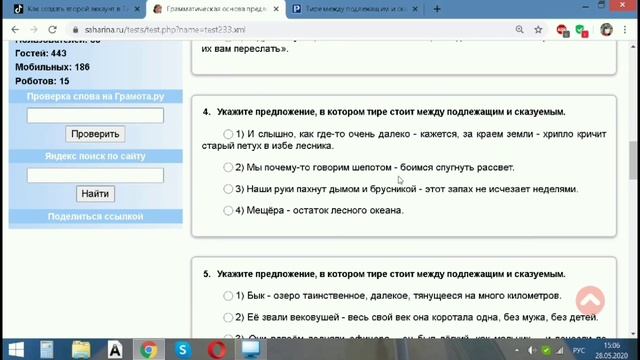Screen dimensions: 640x360
Task: Click the red scroll-to-top arrow button
Action: (590, 300)
